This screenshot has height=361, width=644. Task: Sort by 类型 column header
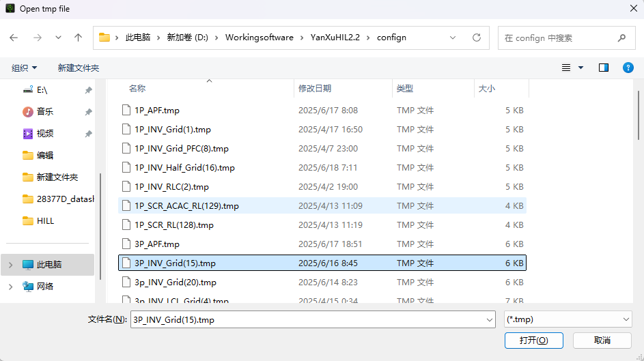[404, 88]
